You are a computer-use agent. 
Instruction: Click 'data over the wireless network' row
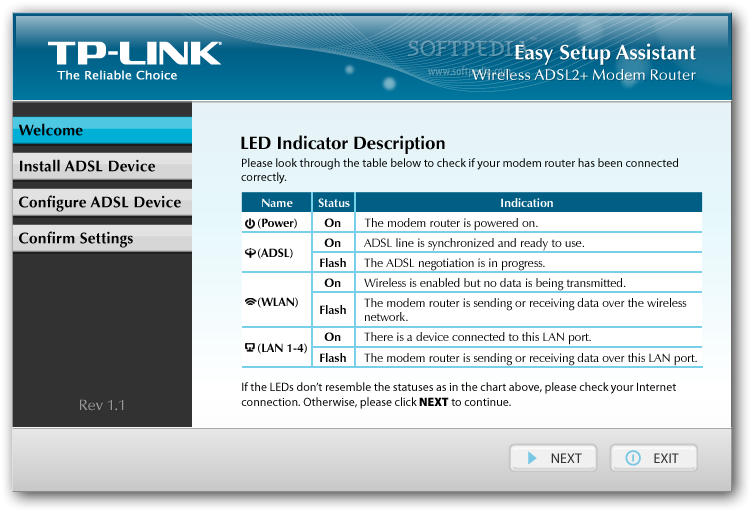pyautogui.click(x=525, y=310)
